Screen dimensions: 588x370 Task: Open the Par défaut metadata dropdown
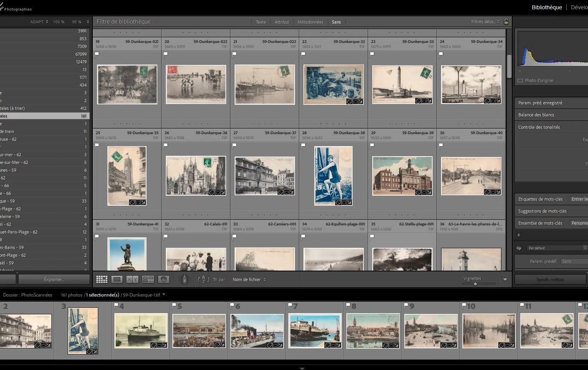point(557,248)
